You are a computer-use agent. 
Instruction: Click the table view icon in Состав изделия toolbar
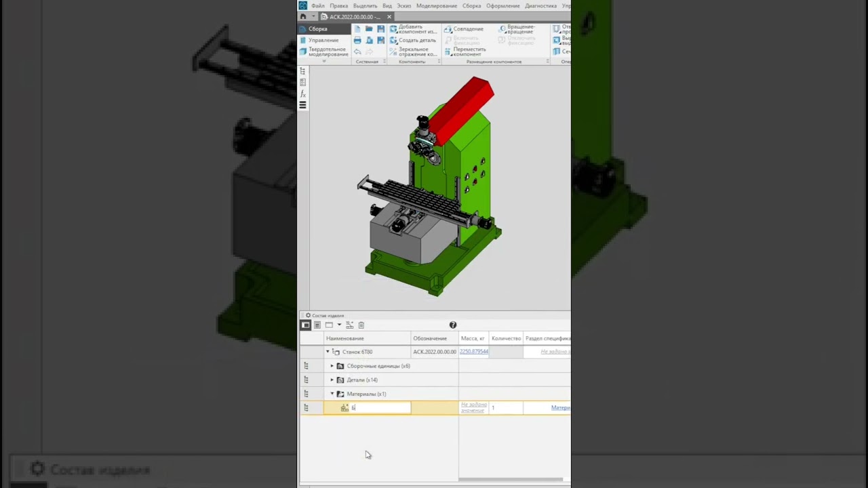click(317, 325)
